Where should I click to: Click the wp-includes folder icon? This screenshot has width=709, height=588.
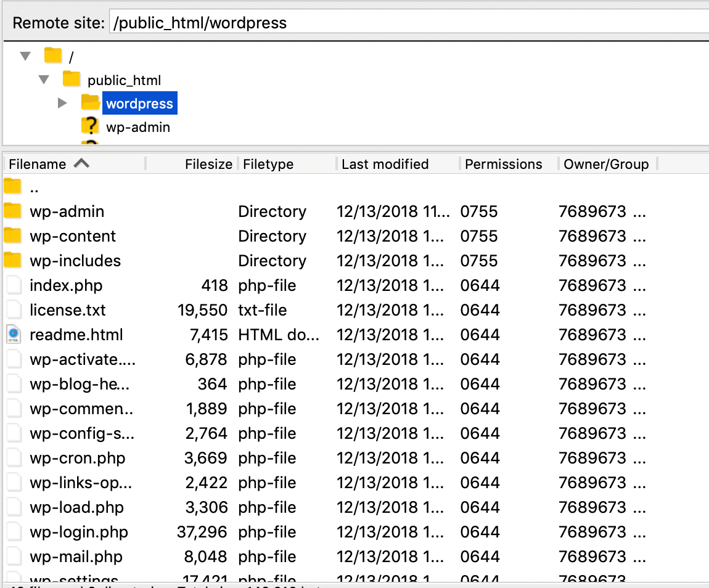[12, 261]
